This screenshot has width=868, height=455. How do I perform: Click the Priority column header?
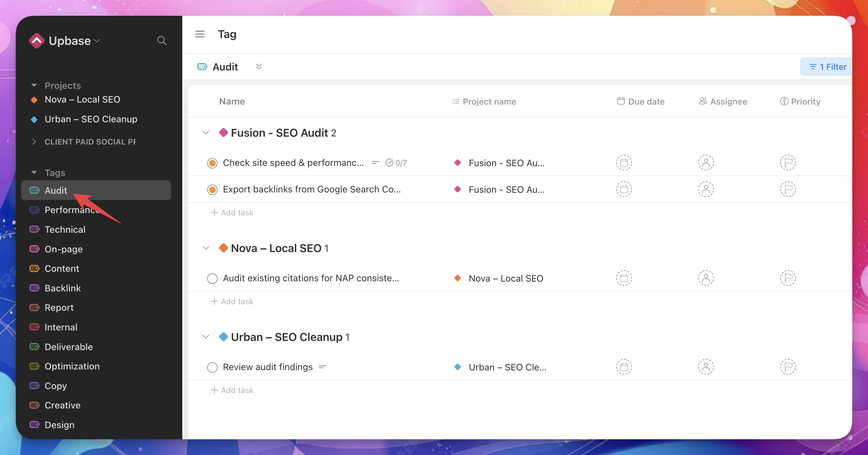[800, 101]
